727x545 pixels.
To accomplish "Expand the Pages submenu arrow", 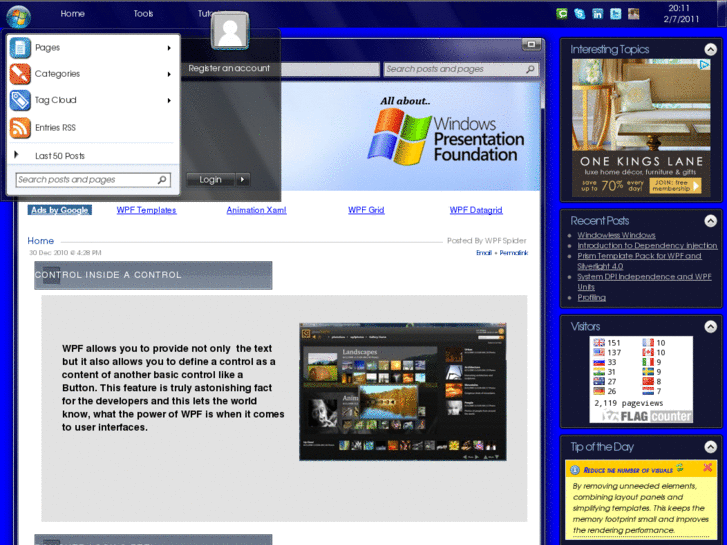I will tap(169, 48).
